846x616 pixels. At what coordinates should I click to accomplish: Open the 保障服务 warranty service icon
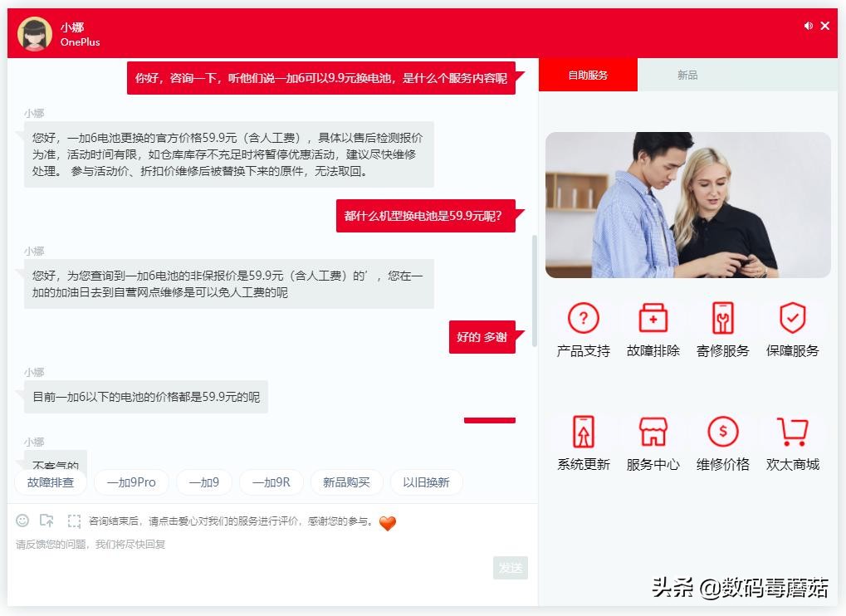tap(792, 328)
